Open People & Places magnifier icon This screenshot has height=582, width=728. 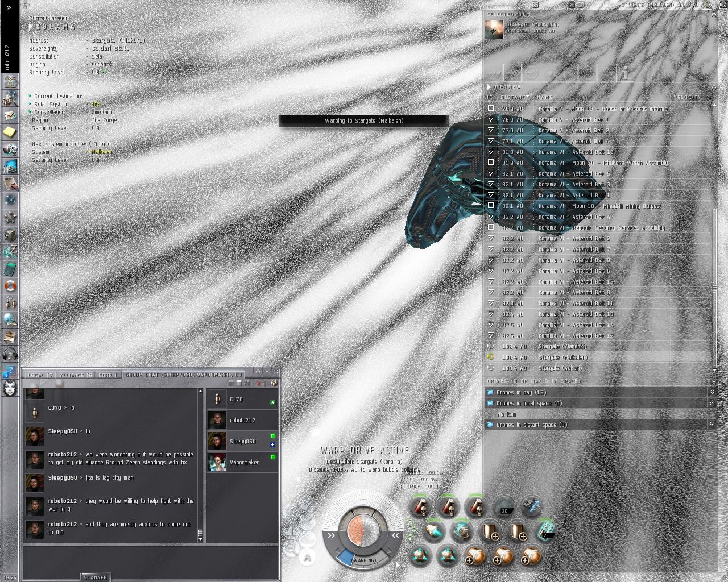tap(10, 98)
